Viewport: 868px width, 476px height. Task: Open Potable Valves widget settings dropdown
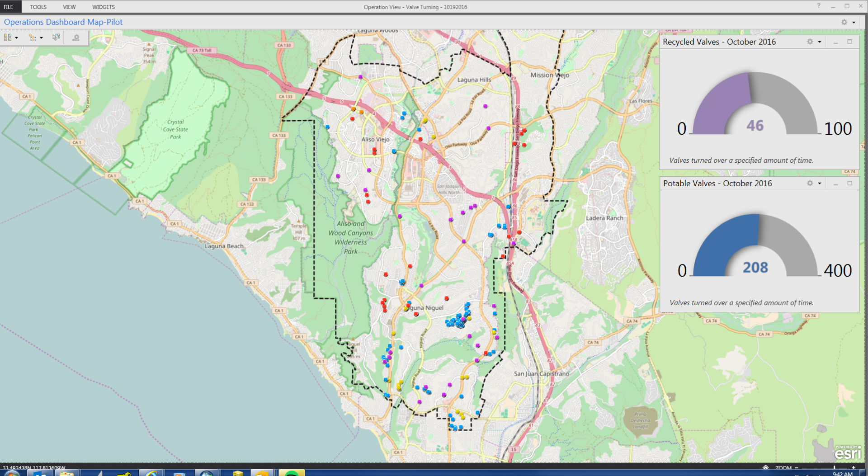pos(814,183)
